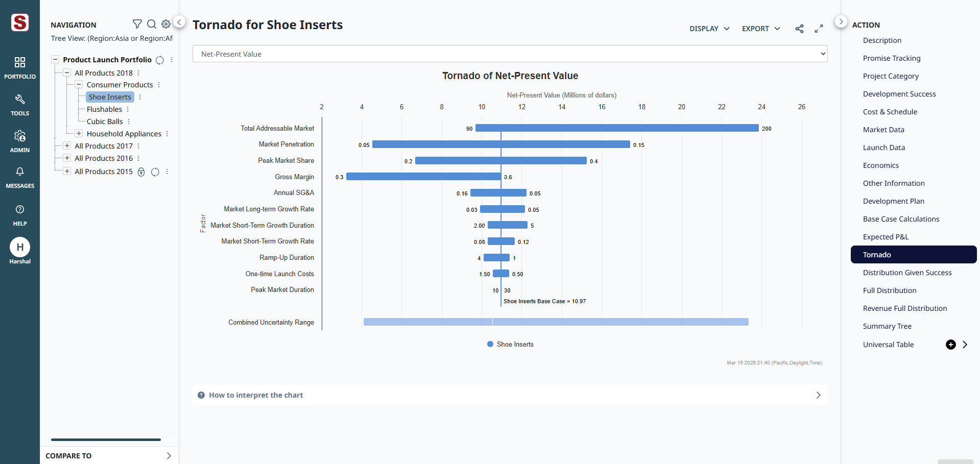Screen dimensions: 980x464
Task: Open the Display menu
Action: 709,29
